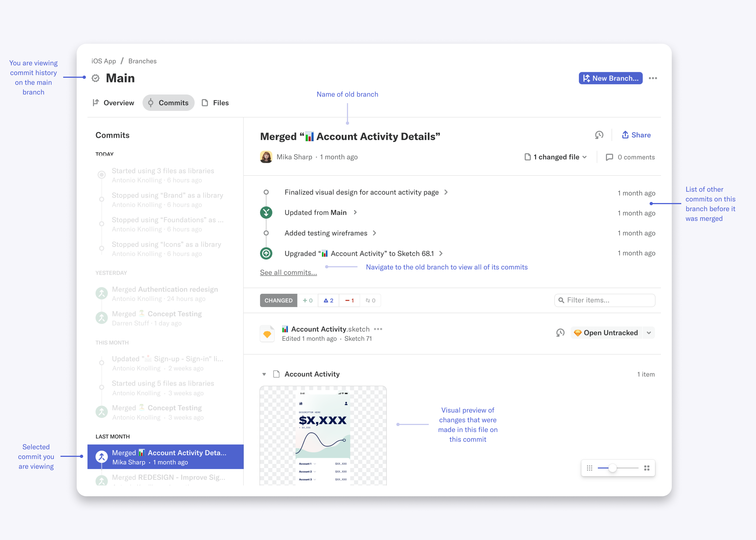Click New Branch button
This screenshot has width=756, height=540.
(x=610, y=78)
